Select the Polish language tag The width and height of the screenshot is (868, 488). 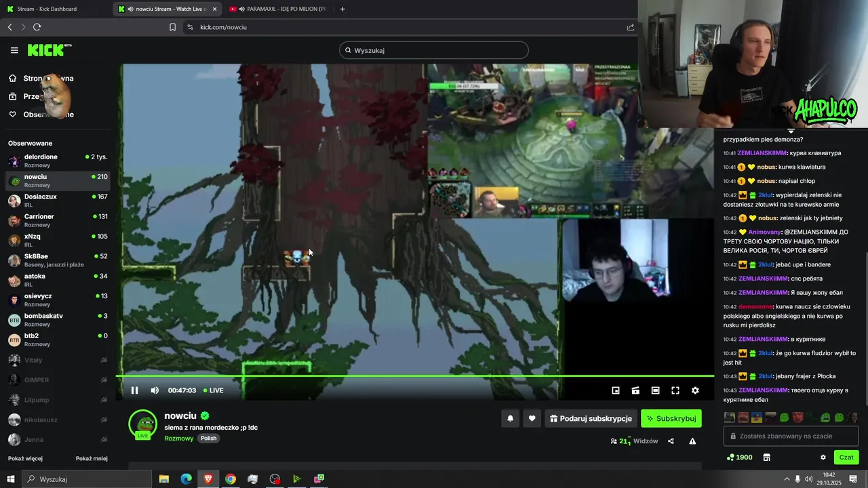(x=209, y=439)
